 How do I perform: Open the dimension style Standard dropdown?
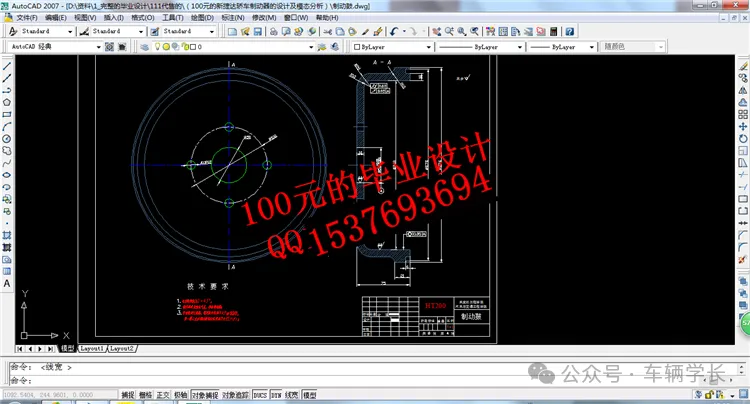coord(141,32)
